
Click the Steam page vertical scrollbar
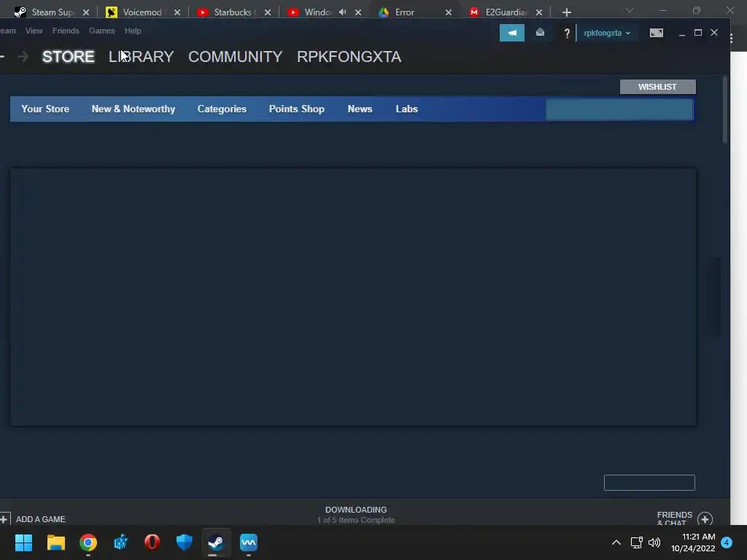(x=724, y=109)
